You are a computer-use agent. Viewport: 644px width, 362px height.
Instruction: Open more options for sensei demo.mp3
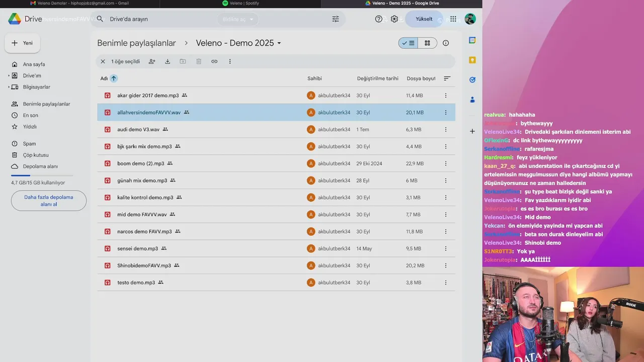[x=446, y=248]
